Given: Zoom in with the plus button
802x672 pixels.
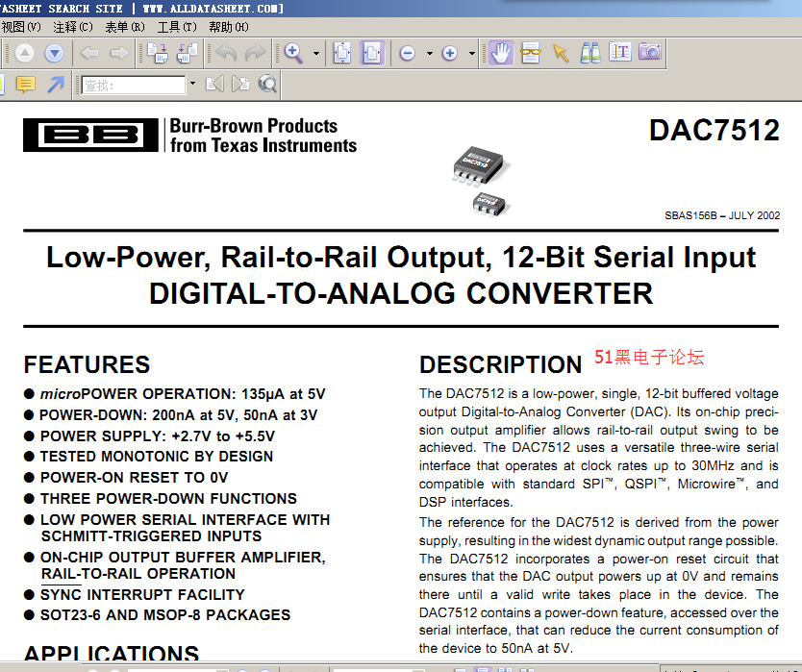Looking at the screenshot, I should click(450, 53).
